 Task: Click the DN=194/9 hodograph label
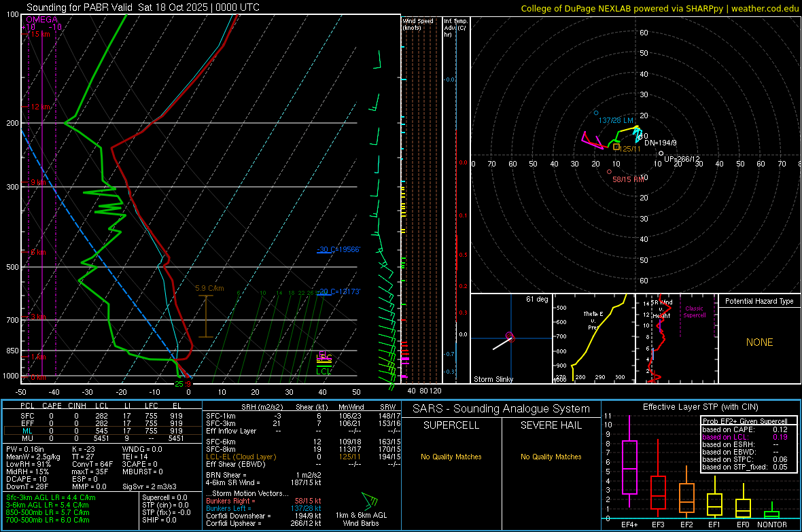tap(661, 143)
